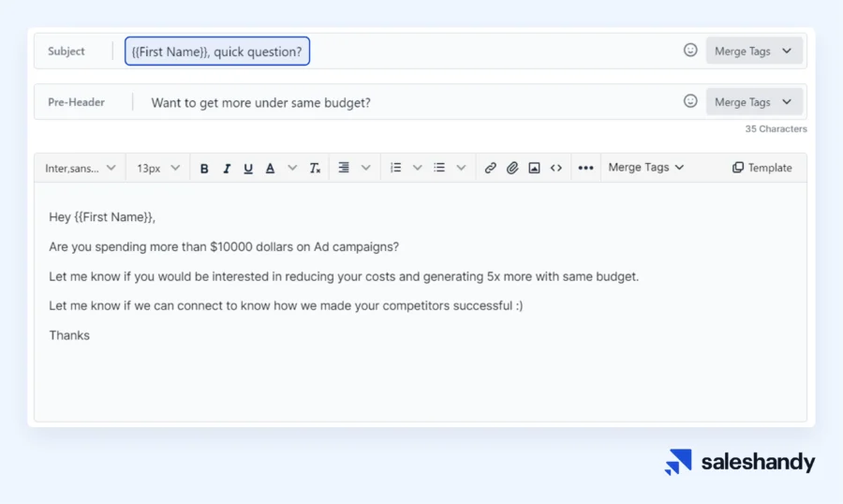The height and width of the screenshot is (504, 843).
Task: Click the Template button
Action: tap(762, 168)
